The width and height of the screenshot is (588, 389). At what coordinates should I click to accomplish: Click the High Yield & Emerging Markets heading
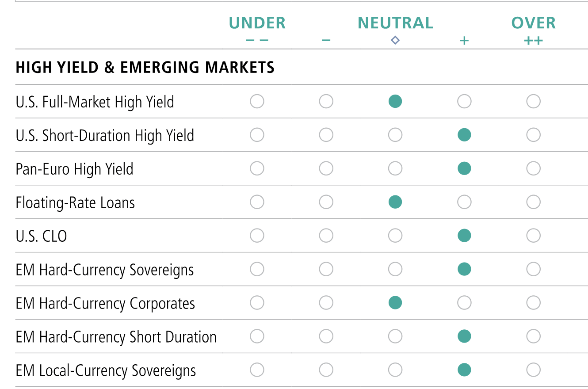[x=145, y=68]
